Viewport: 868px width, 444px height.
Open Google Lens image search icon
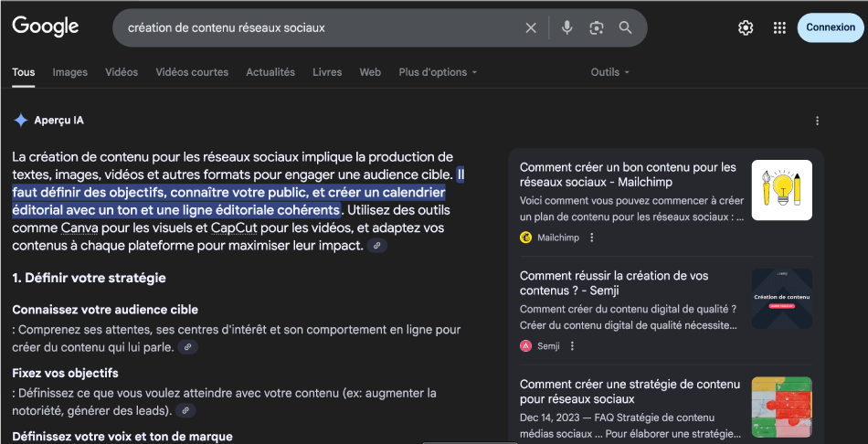pos(597,27)
